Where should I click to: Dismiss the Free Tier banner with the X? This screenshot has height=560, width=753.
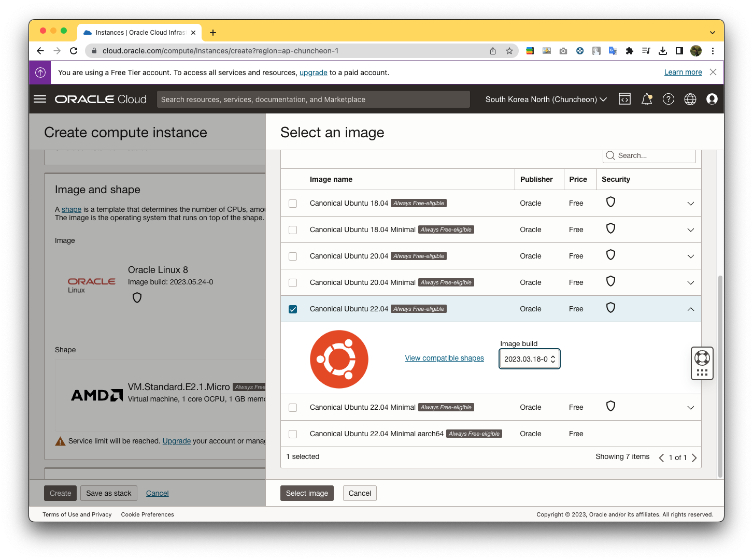[x=713, y=72]
